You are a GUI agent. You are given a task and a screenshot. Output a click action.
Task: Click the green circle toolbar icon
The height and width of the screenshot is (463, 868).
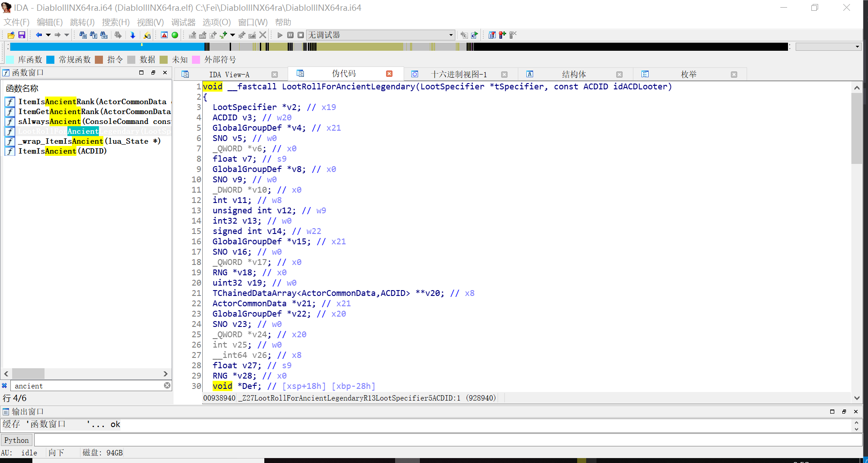coord(175,35)
